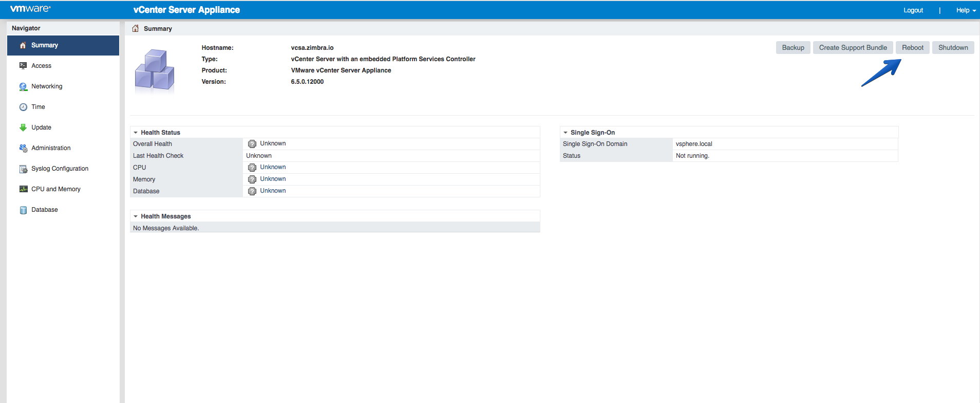Log out via the Logout link
980x403 pixels.
[913, 10]
